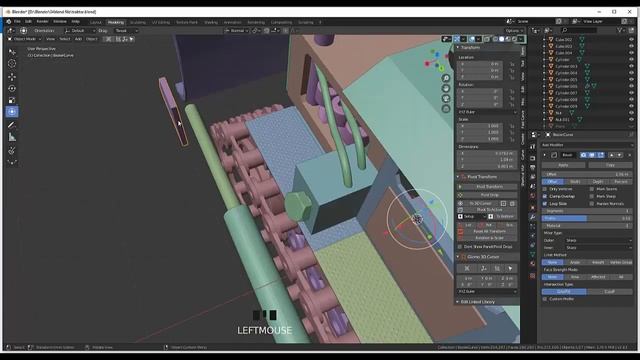Open the Render properties tab icon

pyautogui.click(x=532, y=158)
